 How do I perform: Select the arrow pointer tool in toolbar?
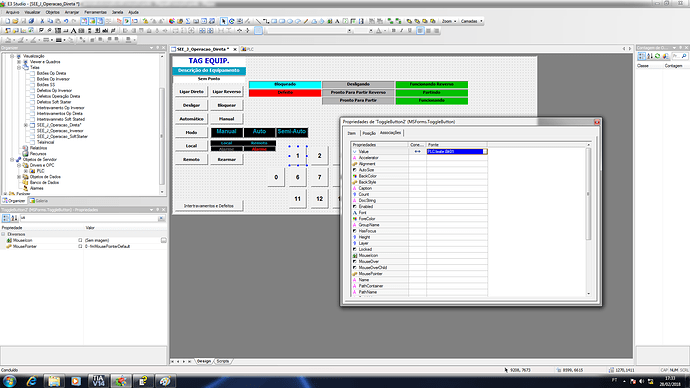point(224,21)
